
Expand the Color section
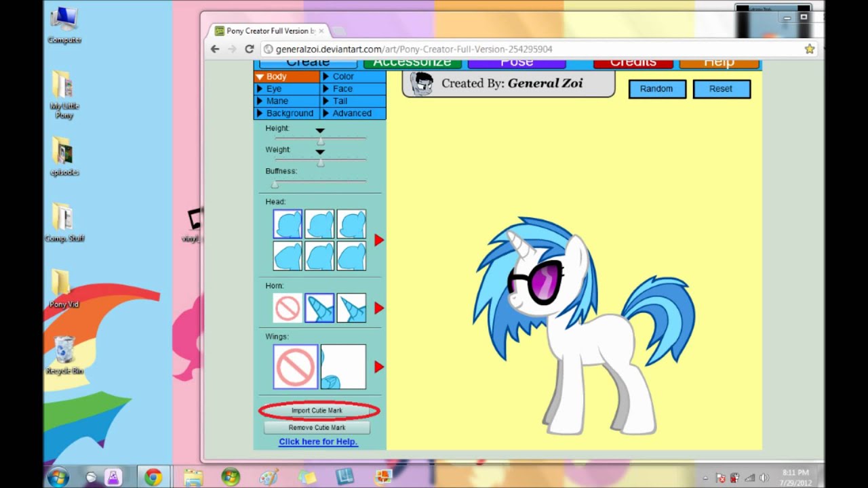pyautogui.click(x=353, y=77)
